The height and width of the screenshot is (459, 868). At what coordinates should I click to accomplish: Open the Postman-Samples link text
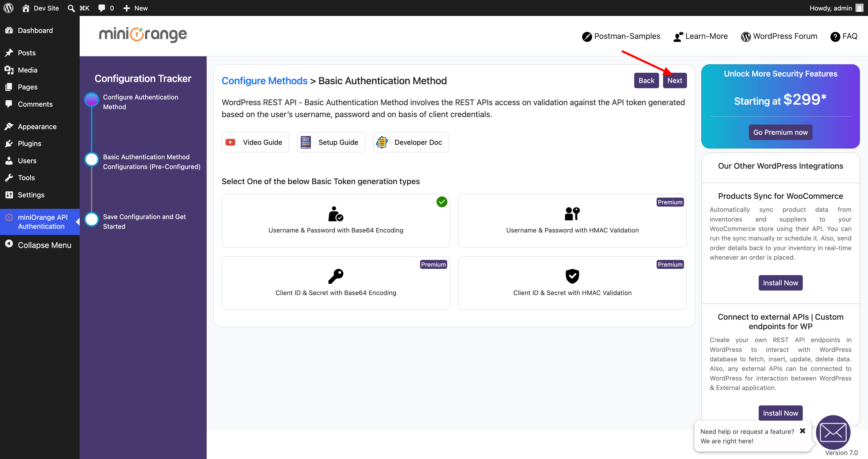tap(627, 36)
